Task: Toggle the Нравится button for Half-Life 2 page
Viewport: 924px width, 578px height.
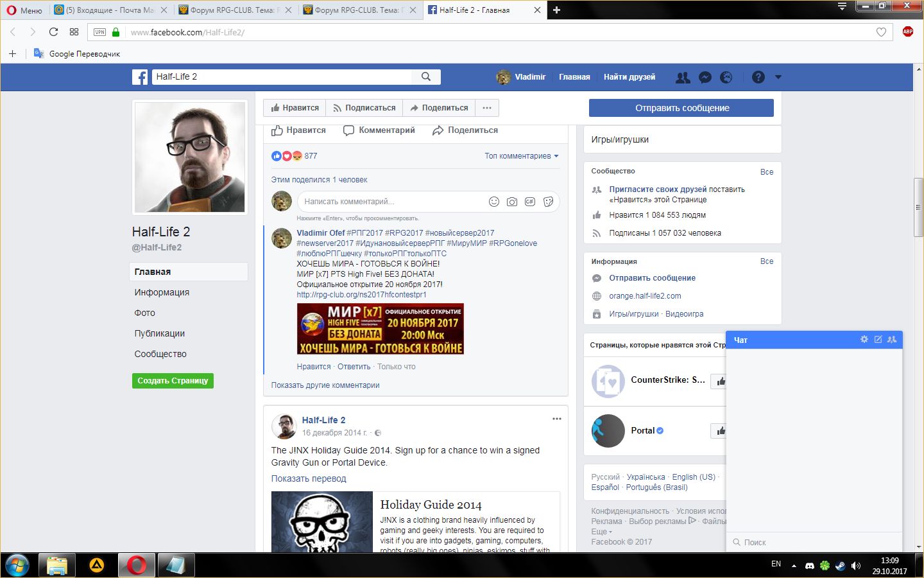Action: tap(295, 108)
